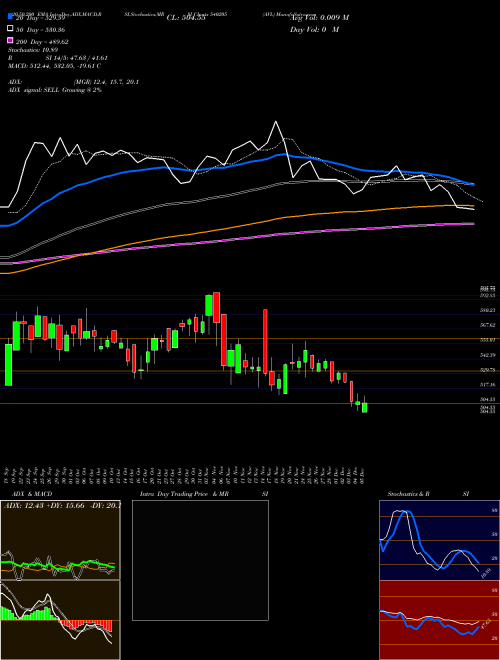Click the blue 20 Day EMA legend swatch
The image size is (500, 660).
11,16
